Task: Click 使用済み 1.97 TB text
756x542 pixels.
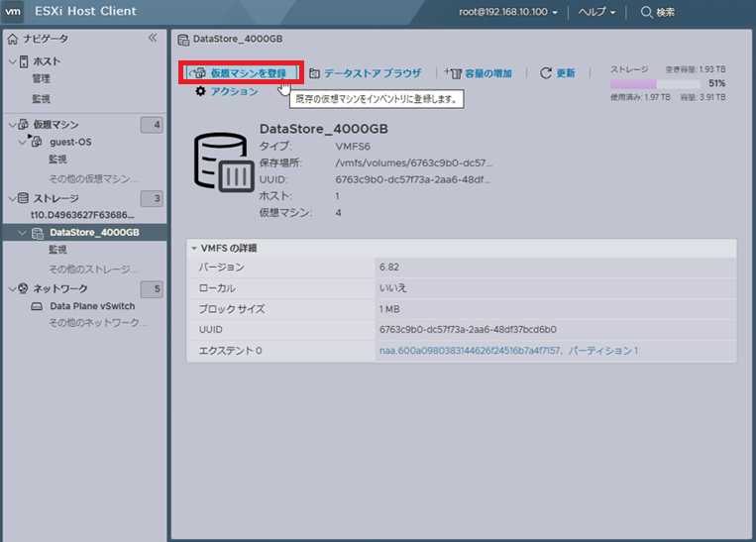Action: (640, 97)
